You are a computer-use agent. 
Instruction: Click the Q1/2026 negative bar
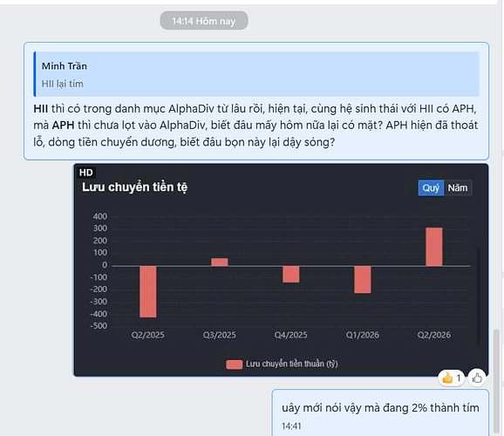pos(363,279)
